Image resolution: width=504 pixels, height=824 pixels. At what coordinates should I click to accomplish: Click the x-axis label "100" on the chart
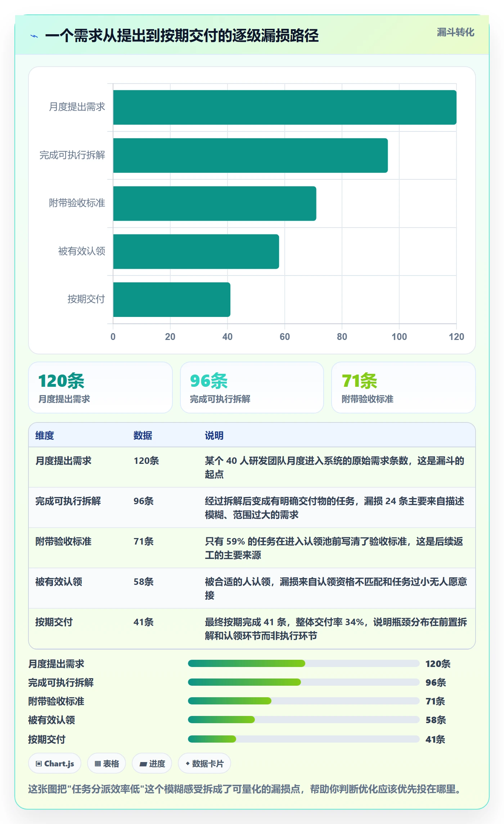(x=399, y=337)
